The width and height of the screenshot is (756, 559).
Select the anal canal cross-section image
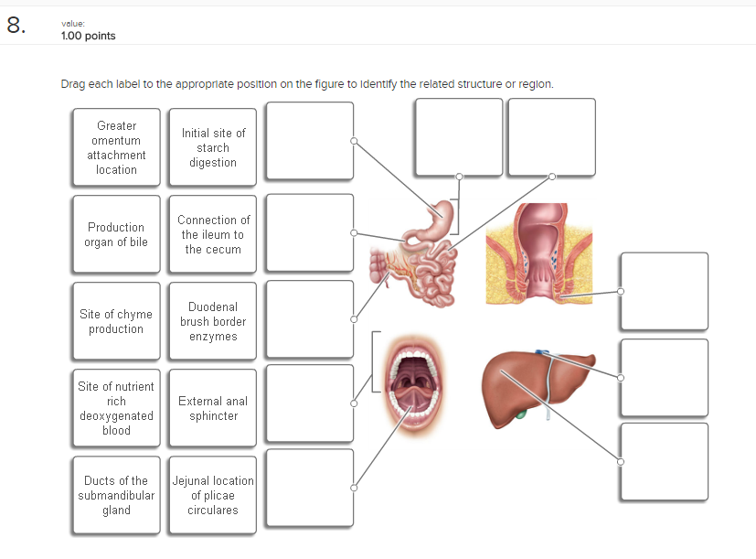tap(538, 252)
